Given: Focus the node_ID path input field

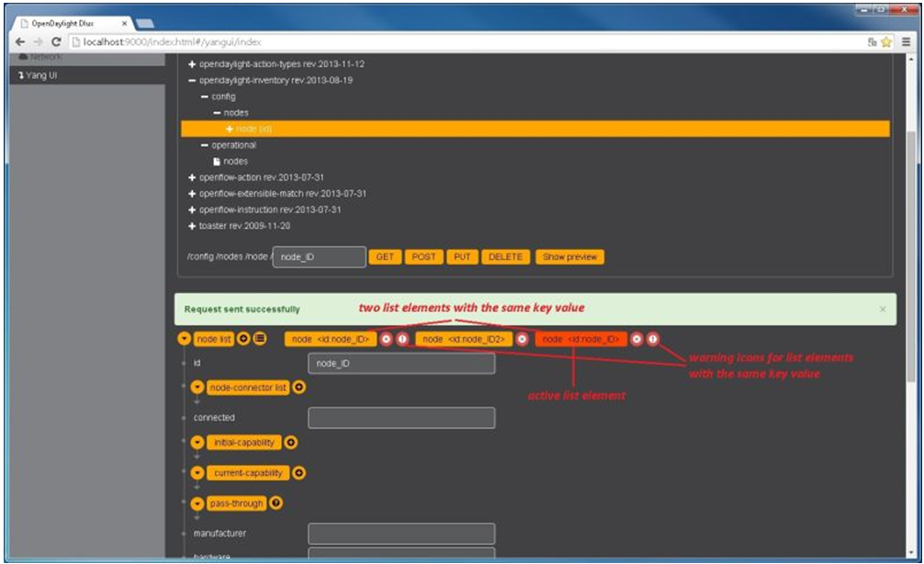Looking at the screenshot, I should click(320, 257).
